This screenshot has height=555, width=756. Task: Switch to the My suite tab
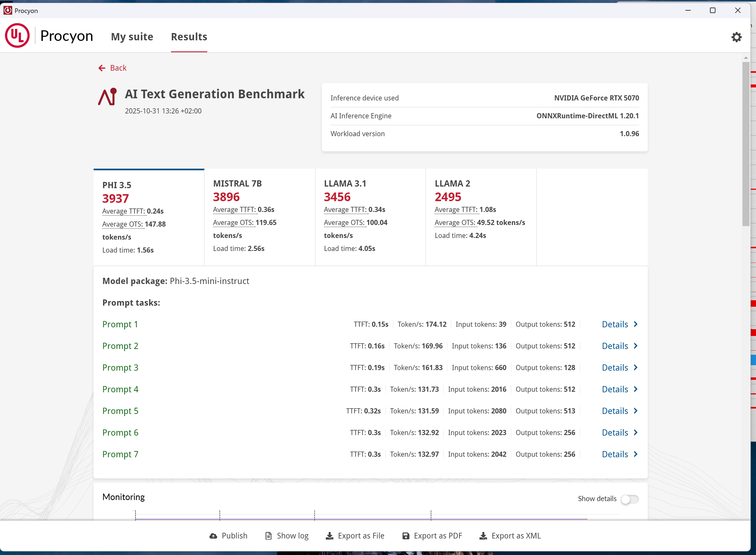click(132, 37)
